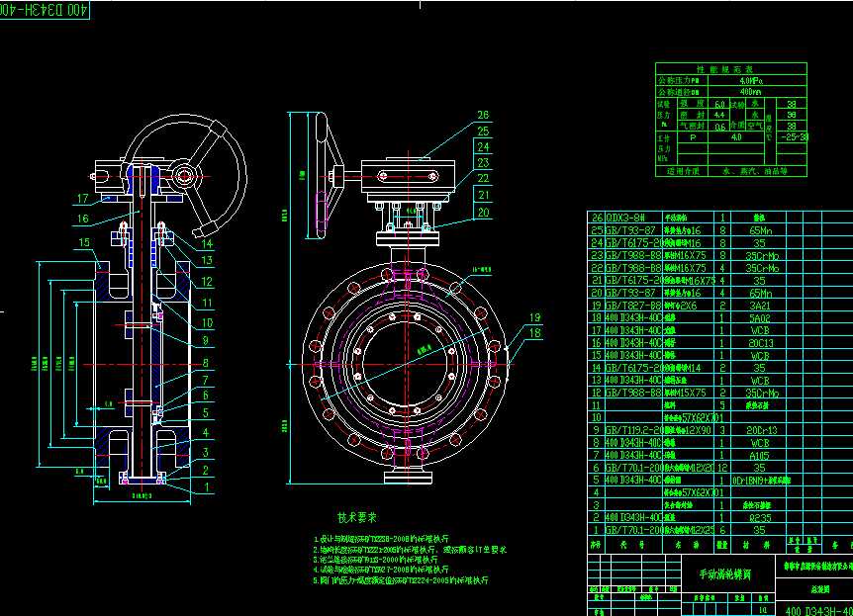Click the mirrored 400 D343H-40 label tab
Viewport: 853px width, 616px height.
pyautogui.click(x=45, y=10)
